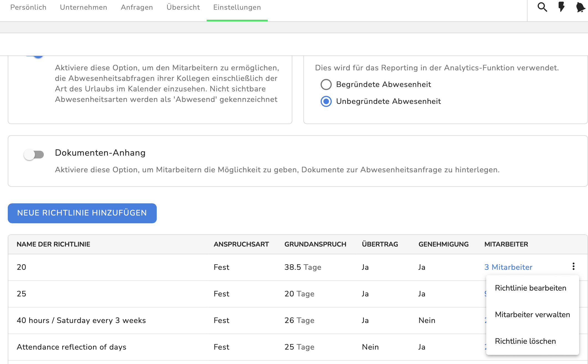Open the Übersicht tab
The height and width of the screenshot is (364, 588).
(183, 7)
